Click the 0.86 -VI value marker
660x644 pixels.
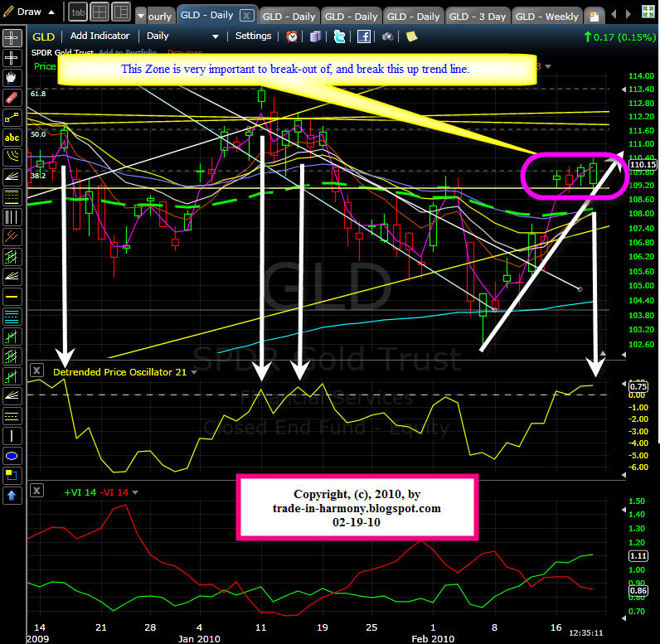638,591
